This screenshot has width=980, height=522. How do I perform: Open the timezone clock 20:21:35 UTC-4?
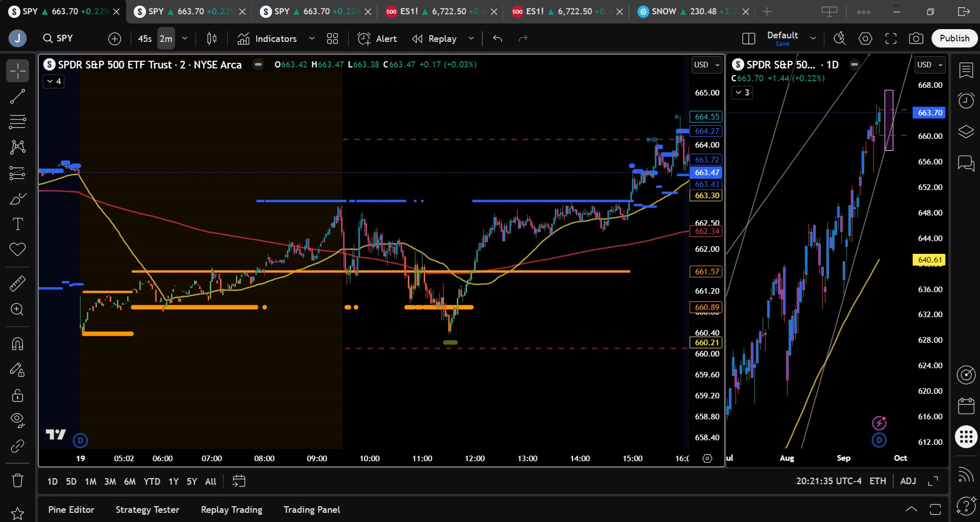point(829,481)
